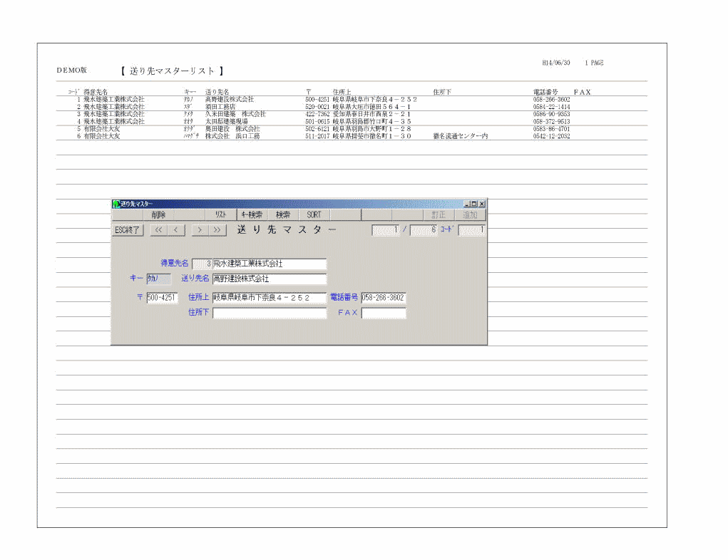Click list row 株式会社 浜口工務
Viewport: 728px width, 560px height.
(232, 136)
